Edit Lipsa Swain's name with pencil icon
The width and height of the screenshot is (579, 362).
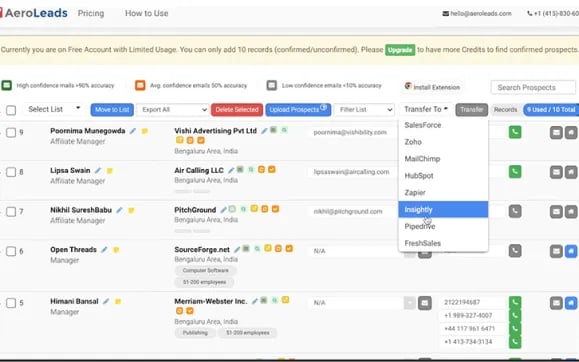(98, 171)
